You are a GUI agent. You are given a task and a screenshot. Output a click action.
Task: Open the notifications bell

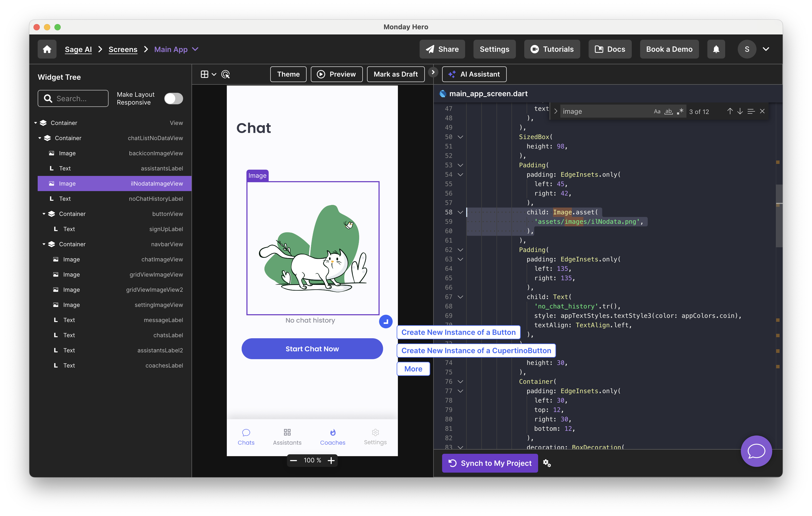point(716,49)
